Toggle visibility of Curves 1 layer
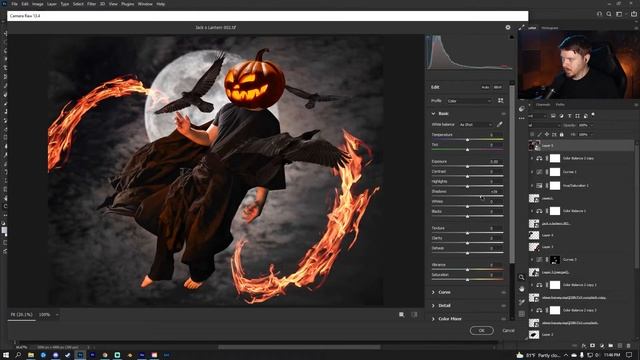This screenshot has height=360, width=640. 531,172
